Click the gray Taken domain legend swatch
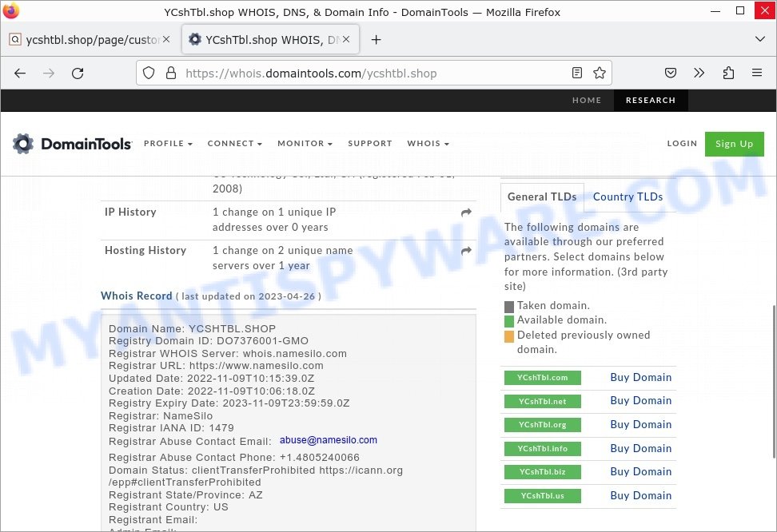Image resolution: width=777 pixels, height=532 pixels. [x=509, y=307]
